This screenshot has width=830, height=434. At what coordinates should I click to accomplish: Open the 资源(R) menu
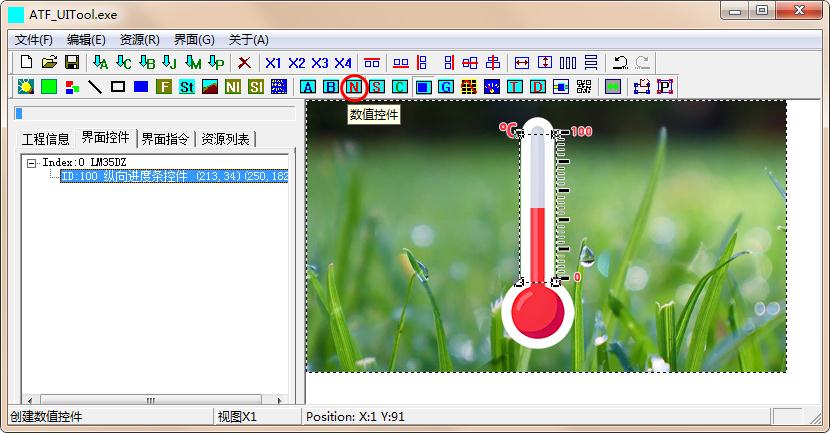tap(140, 40)
